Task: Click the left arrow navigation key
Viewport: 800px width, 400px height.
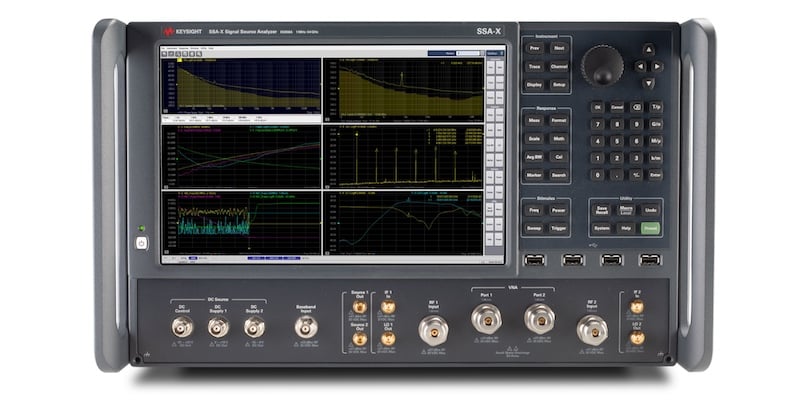Action: [640, 66]
